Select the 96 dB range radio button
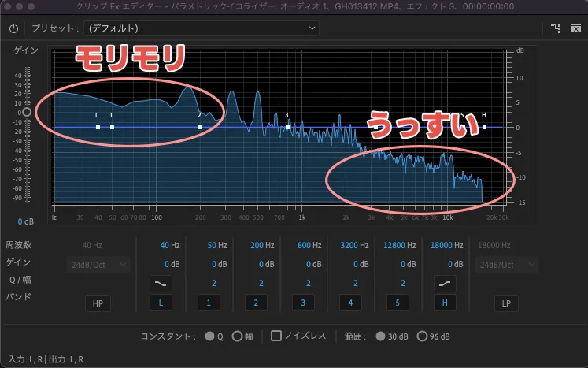The height and width of the screenshot is (368, 588). 422,336
